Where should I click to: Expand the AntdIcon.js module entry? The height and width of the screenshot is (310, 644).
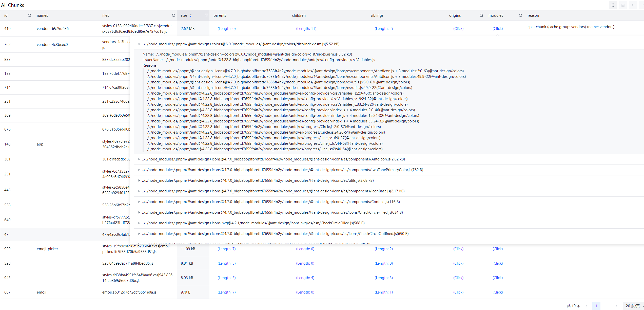(x=139, y=159)
